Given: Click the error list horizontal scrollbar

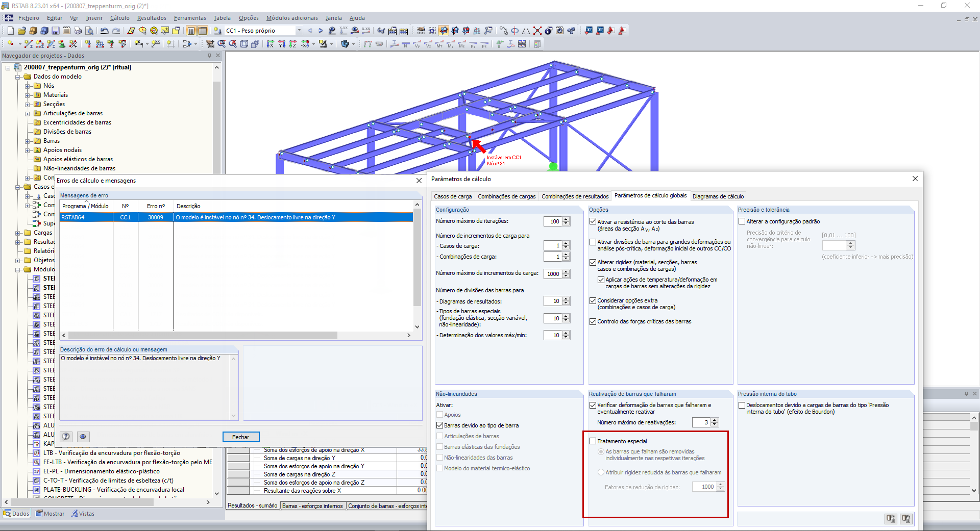Looking at the screenshot, I should tap(203, 336).
